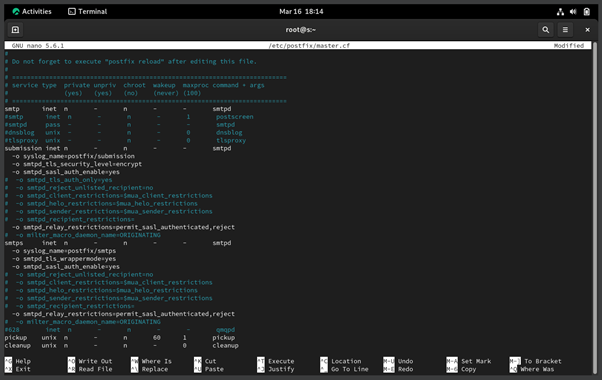
Task: Click syslog_name=postfix/smtps option line
Action: click(64, 251)
